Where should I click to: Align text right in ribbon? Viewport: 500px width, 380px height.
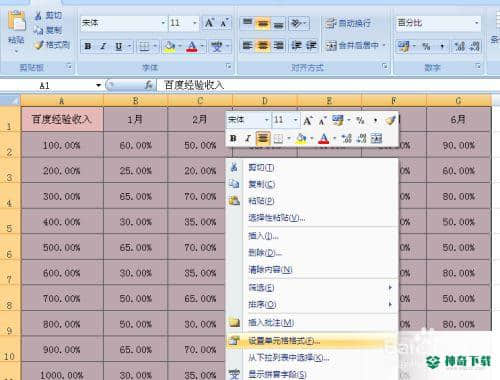(x=278, y=46)
